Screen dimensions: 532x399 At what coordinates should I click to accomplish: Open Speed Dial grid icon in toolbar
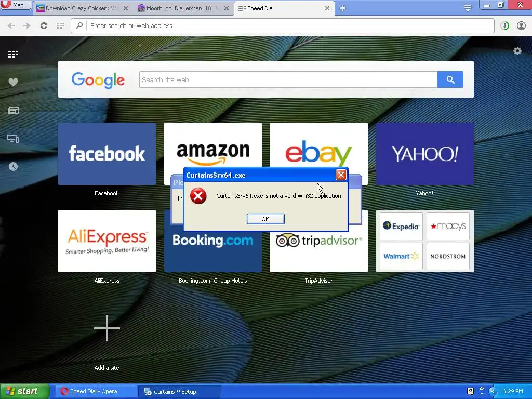point(61,26)
